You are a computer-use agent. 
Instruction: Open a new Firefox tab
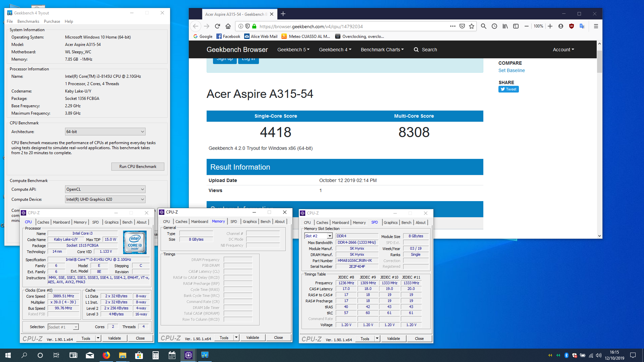click(283, 14)
